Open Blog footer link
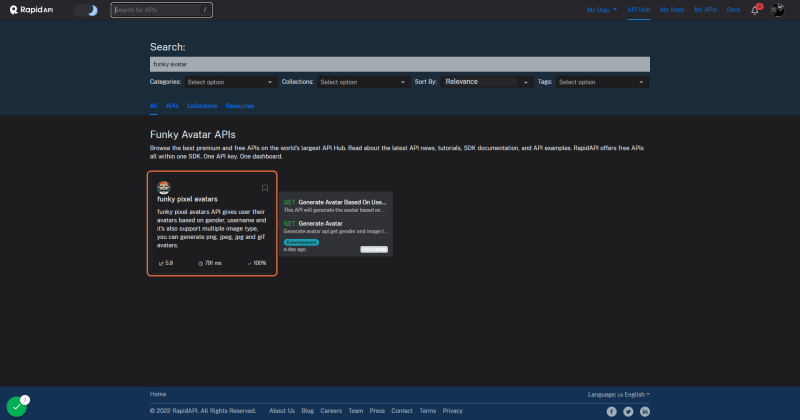The height and width of the screenshot is (420, 800). (308, 411)
